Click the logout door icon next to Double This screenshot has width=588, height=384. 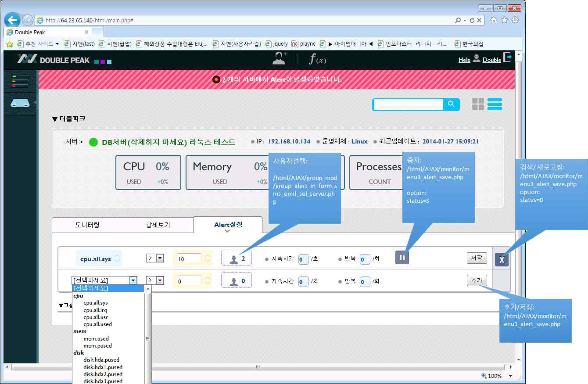click(x=507, y=57)
